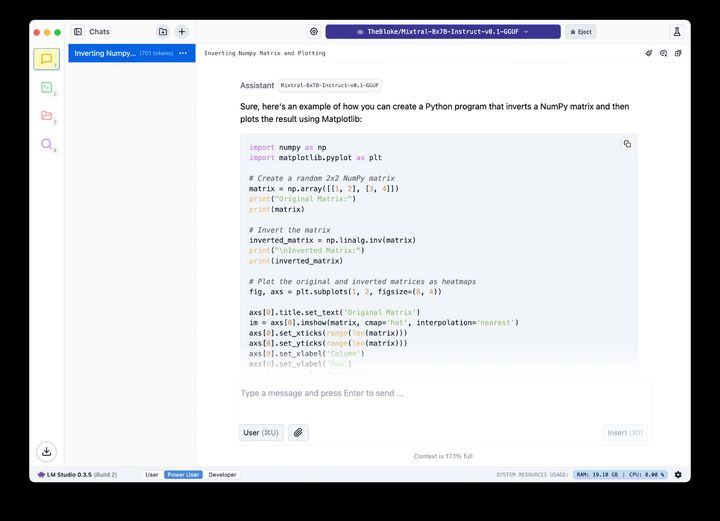720x521 pixels.
Task: Open My Models folder in the sidebar
Action: click(46, 116)
